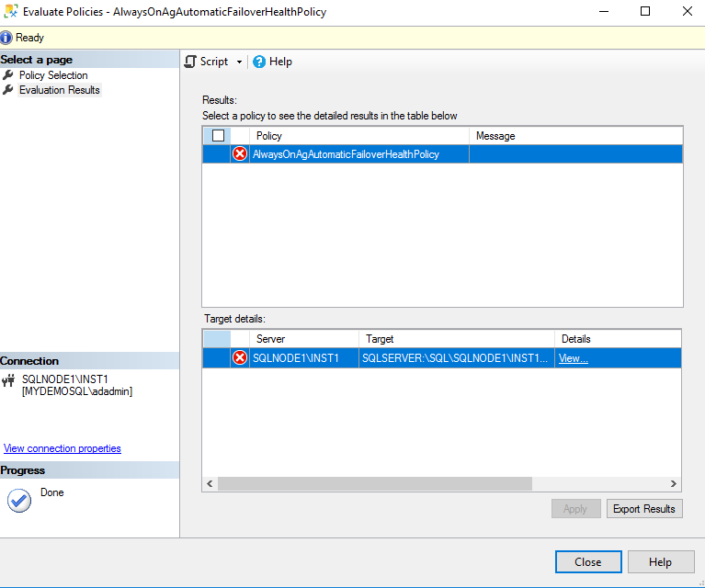This screenshot has width=705, height=588.
Task: Click the Policy column header
Action: point(358,136)
